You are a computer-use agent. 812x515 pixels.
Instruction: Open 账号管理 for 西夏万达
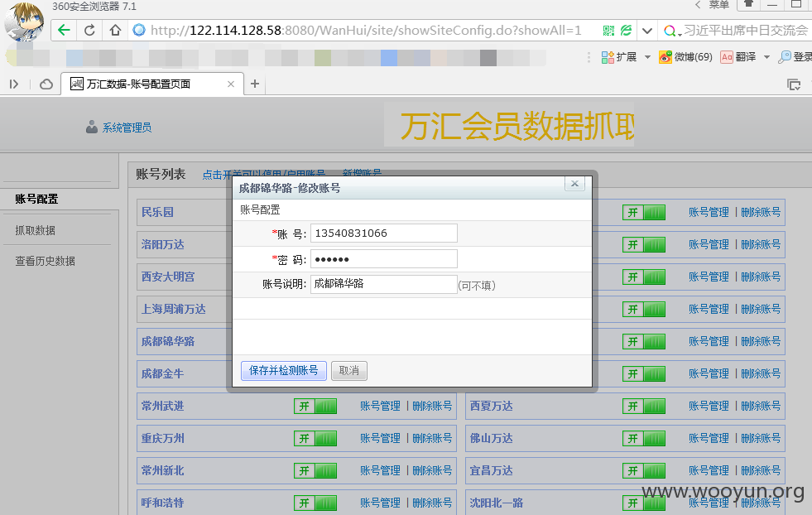pyautogui.click(x=709, y=407)
